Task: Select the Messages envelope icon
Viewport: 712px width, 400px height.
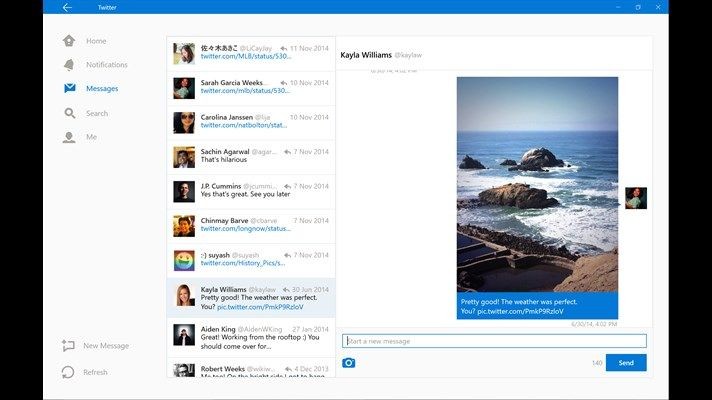Action: point(69,88)
